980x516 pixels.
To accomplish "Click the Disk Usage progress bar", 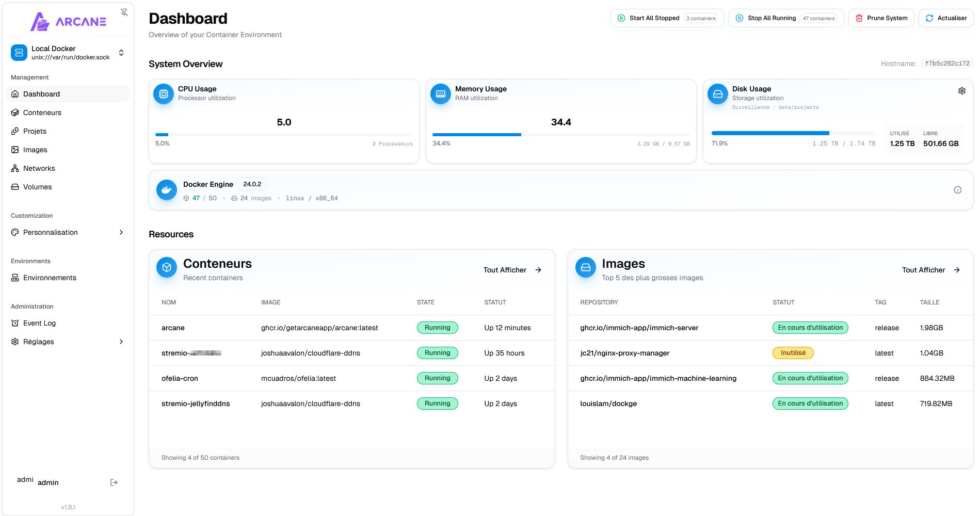I will (793, 133).
